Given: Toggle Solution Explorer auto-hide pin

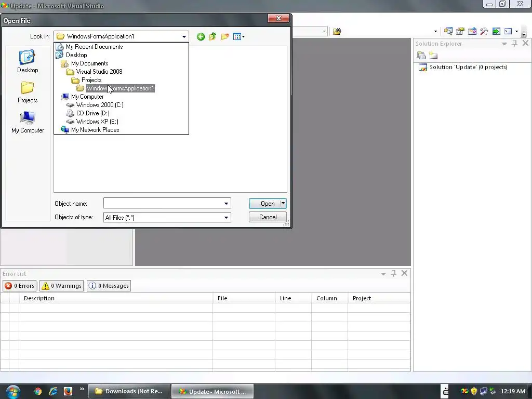Looking at the screenshot, I should click(x=515, y=43).
